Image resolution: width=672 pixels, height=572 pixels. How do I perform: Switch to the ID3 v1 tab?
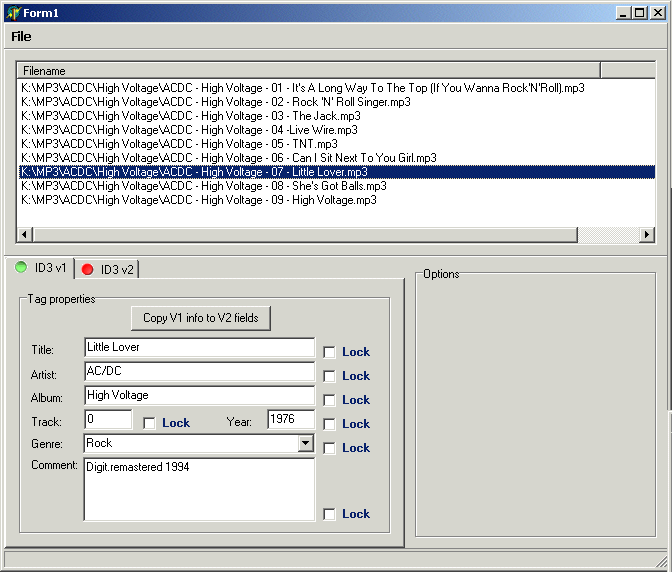(x=40, y=268)
